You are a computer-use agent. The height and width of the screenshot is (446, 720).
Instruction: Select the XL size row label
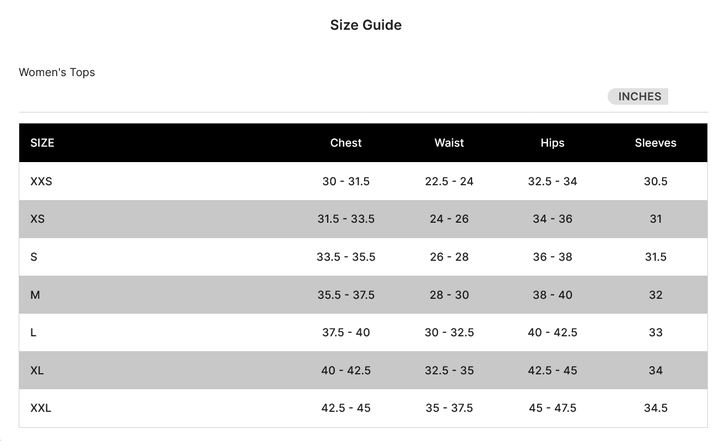tap(37, 370)
